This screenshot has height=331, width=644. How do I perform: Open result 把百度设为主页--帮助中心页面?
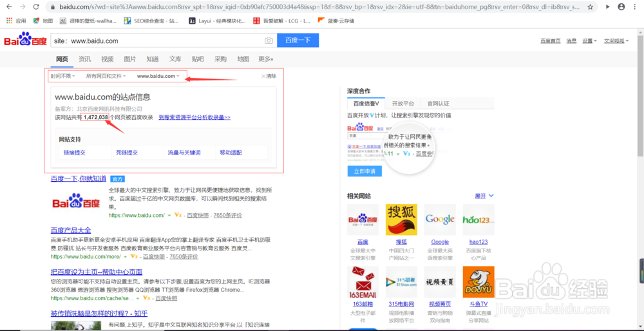click(97, 272)
